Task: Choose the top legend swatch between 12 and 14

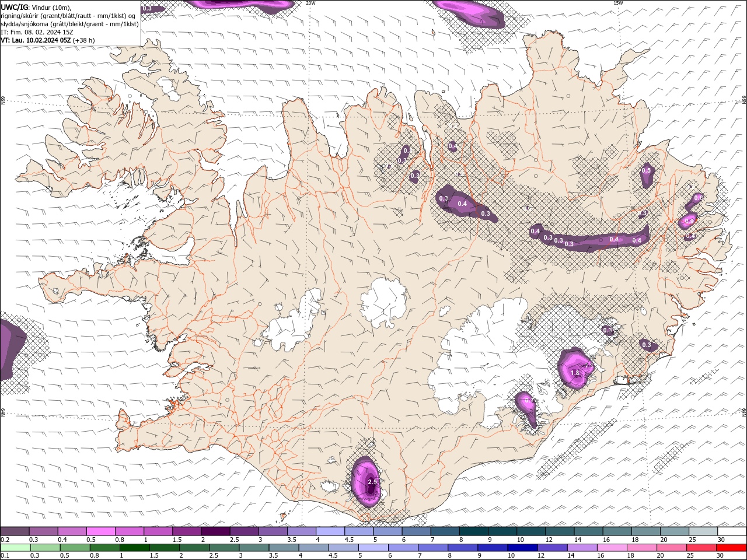Action: click(x=560, y=531)
